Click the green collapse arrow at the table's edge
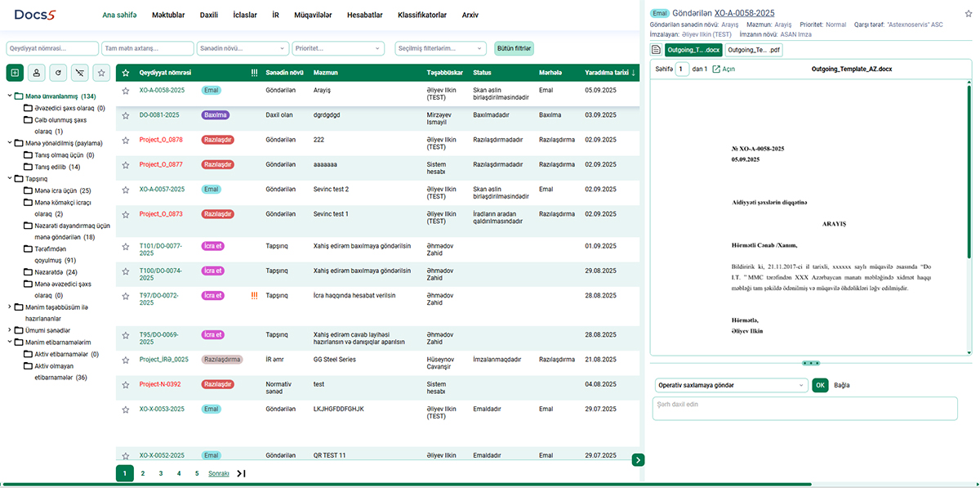980x488 pixels. point(638,460)
